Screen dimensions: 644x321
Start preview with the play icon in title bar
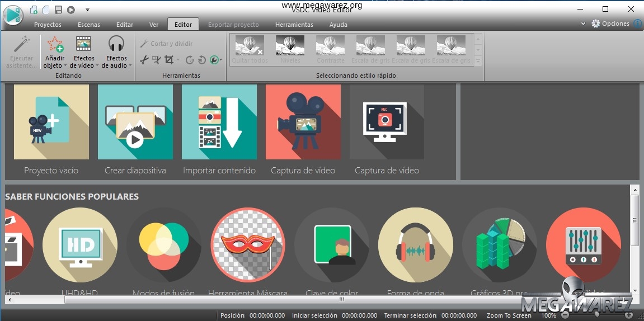[71, 10]
